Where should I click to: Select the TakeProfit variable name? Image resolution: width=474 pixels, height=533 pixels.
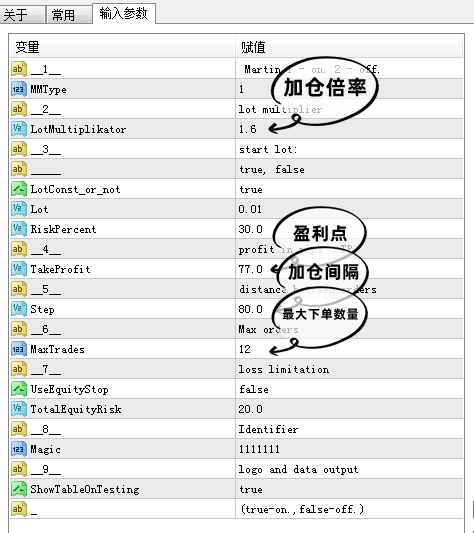[60, 269]
